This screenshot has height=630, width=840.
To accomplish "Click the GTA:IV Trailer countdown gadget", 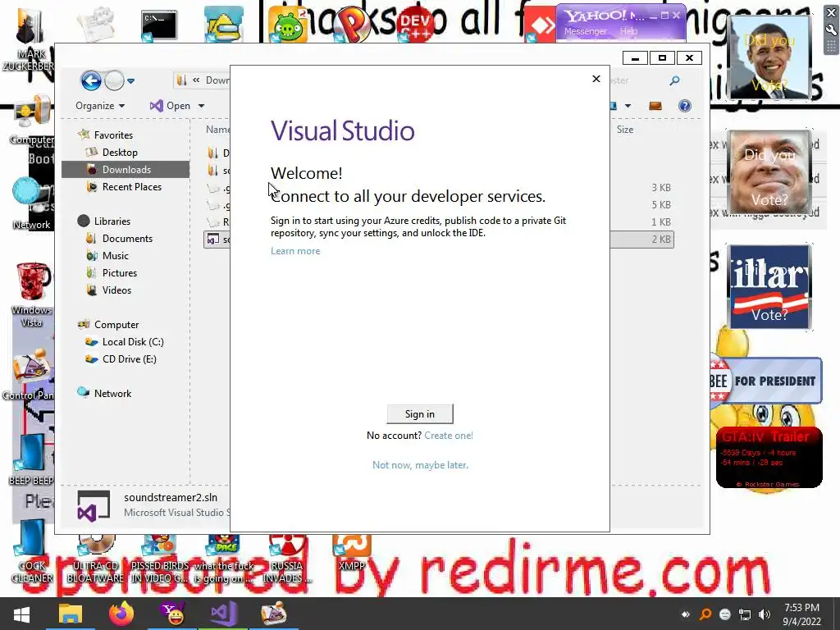I will [769, 458].
